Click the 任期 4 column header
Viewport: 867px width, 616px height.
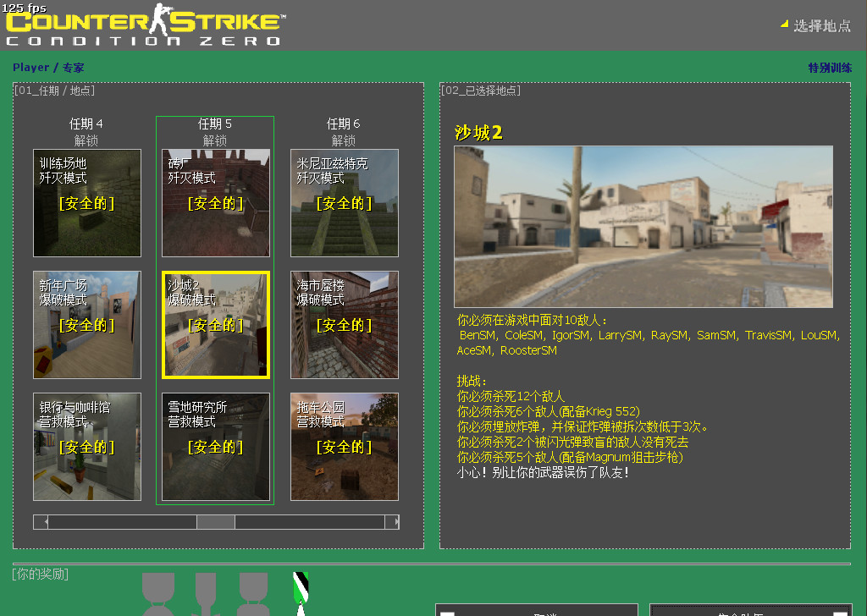(x=86, y=124)
